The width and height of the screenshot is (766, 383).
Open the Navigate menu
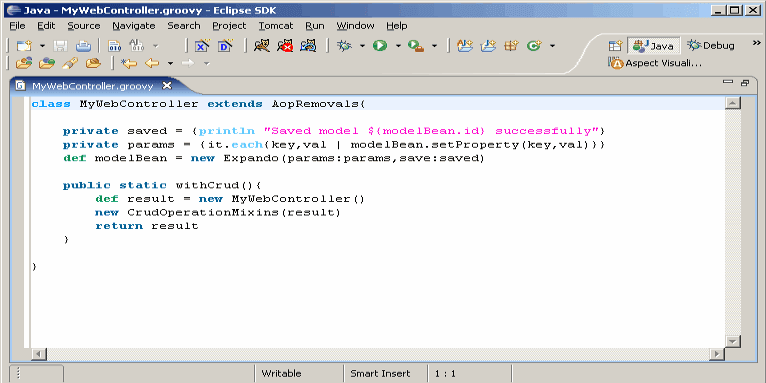tap(134, 26)
